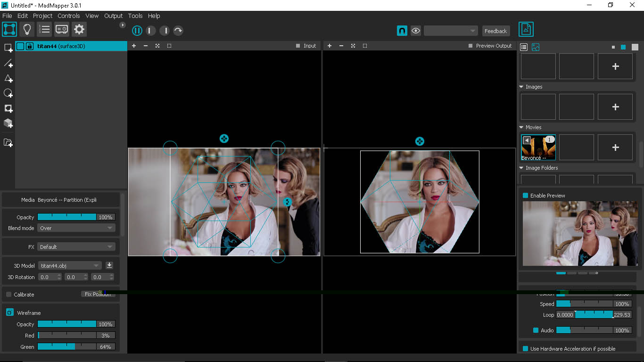Uncheck Enable Preview checkbox
The image size is (644, 362).
(526, 195)
